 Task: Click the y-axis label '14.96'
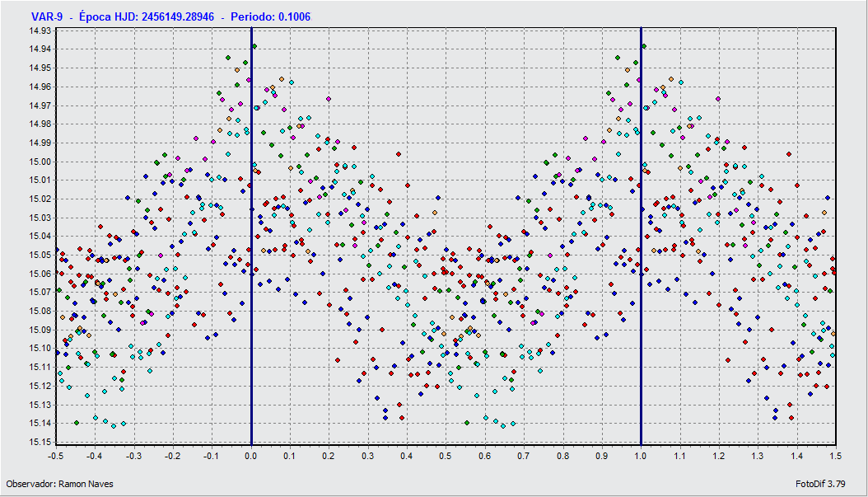[40, 87]
